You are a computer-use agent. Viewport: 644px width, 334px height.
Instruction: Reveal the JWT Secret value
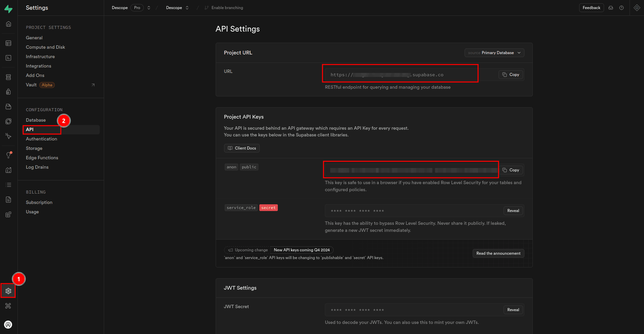click(513, 310)
